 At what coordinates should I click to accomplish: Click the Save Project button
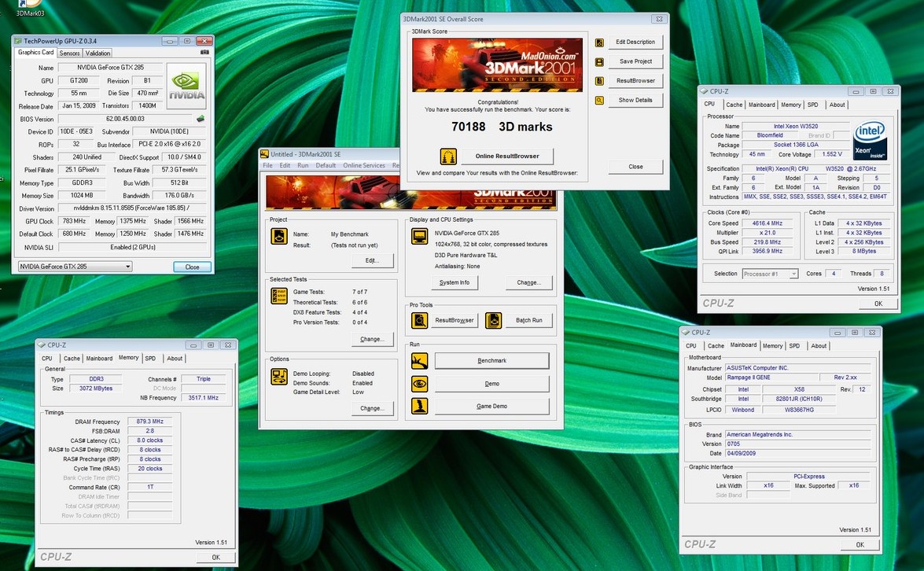point(635,61)
